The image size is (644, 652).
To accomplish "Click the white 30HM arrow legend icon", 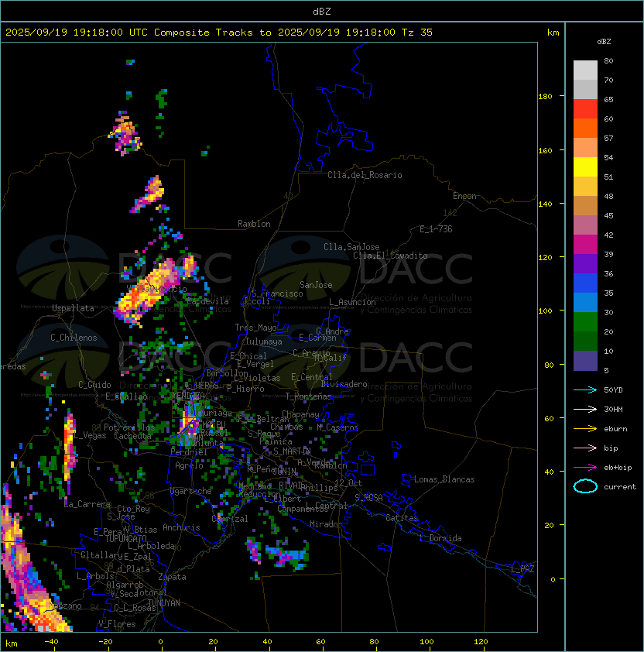I will (x=585, y=409).
